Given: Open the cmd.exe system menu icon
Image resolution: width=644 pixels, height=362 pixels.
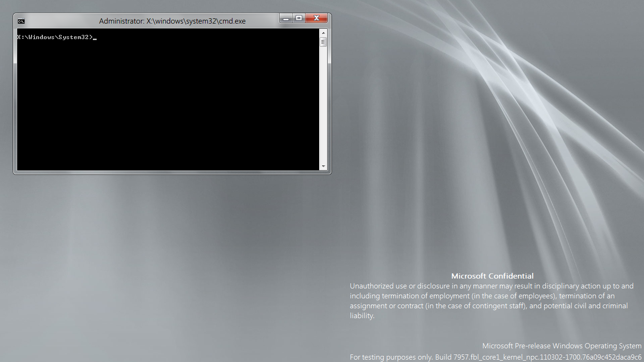Looking at the screenshot, I should click(21, 21).
